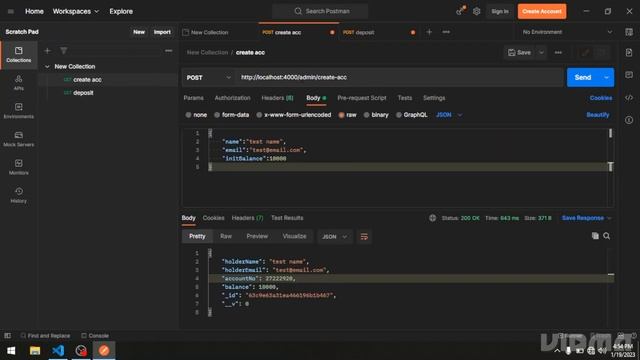Screen dimensions: 640x360
Task: Select the x-www-form-urlencoded radio
Action: click(x=259, y=115)
